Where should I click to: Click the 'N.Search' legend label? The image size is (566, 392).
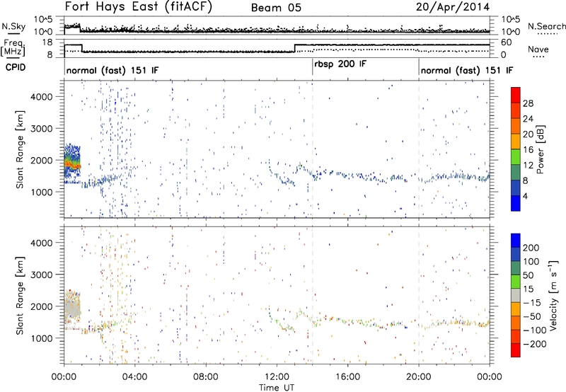(546, 26)
